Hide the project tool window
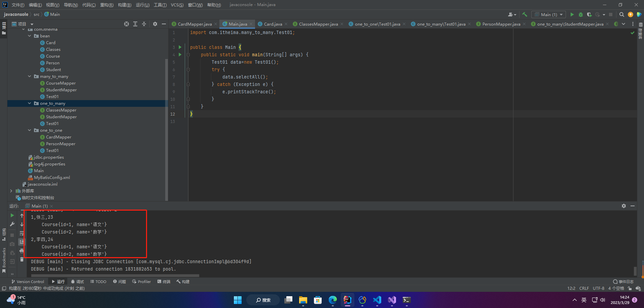The height and width of the screenshot is (308, 644). tap(164, 24)
